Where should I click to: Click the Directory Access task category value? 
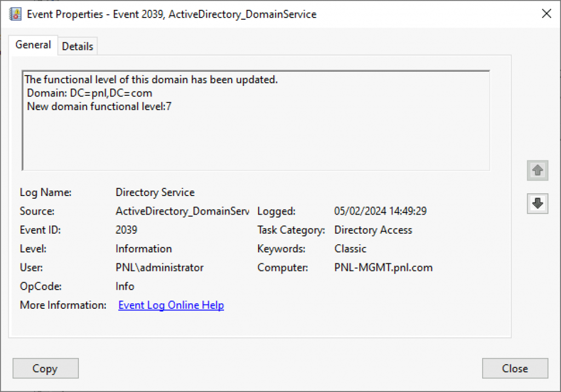click(373, 230)
